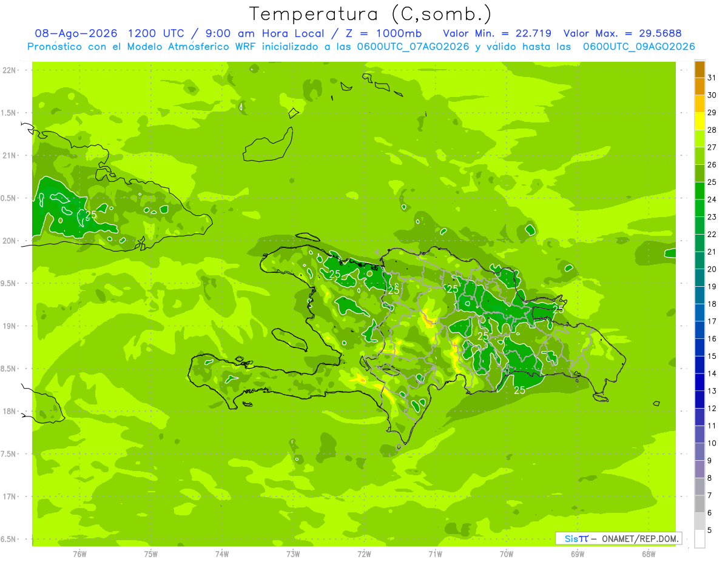Image resolution: width=728 pixels, height=562 pixels.
Task: Click the '22N' latitude axis label
Action: coord(9,70)
